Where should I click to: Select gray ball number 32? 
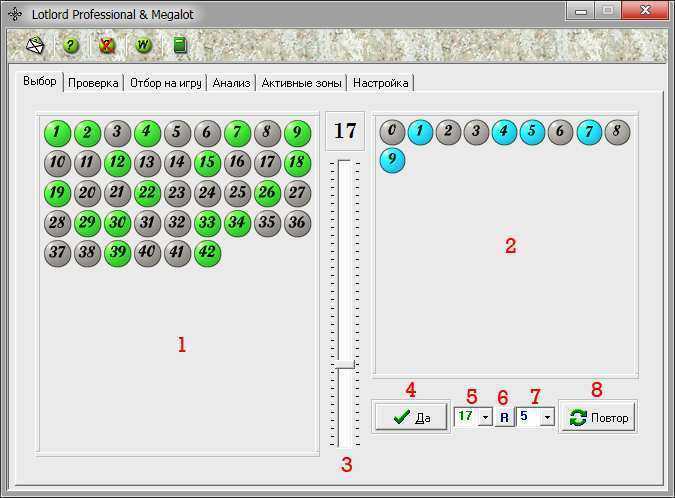pyautogui.click(x=177, y=223)
